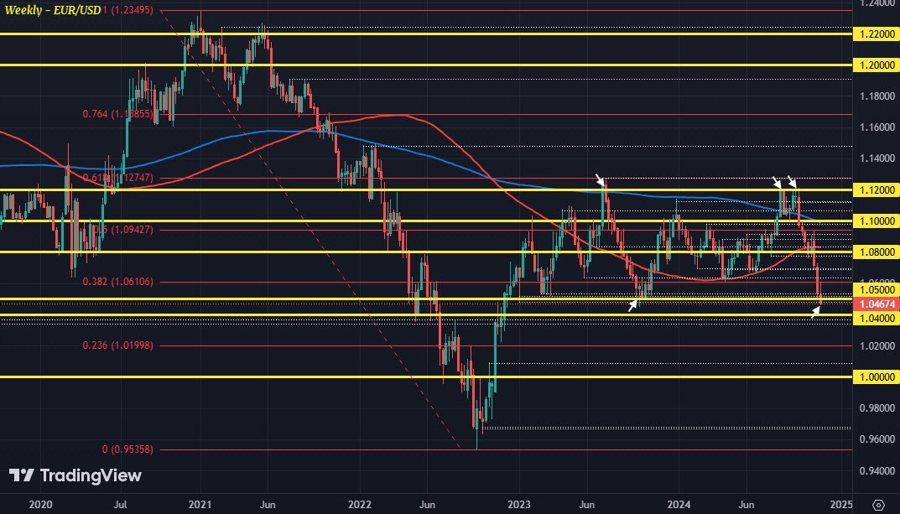Select the 1.10000 yellow price label
This screenshot has width=900, height=514.
[876, 221]
